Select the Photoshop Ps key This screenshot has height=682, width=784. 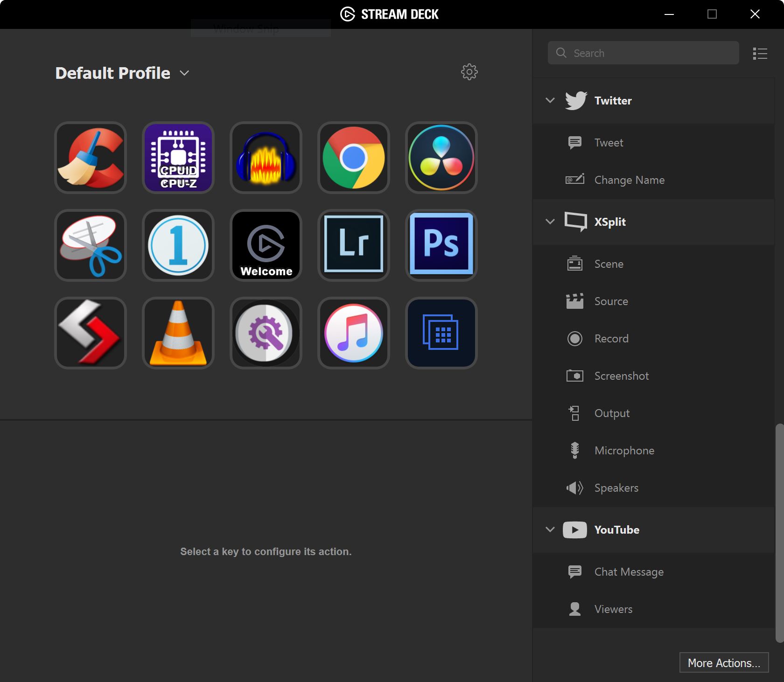pyautogui.click(x=441, y=245)
